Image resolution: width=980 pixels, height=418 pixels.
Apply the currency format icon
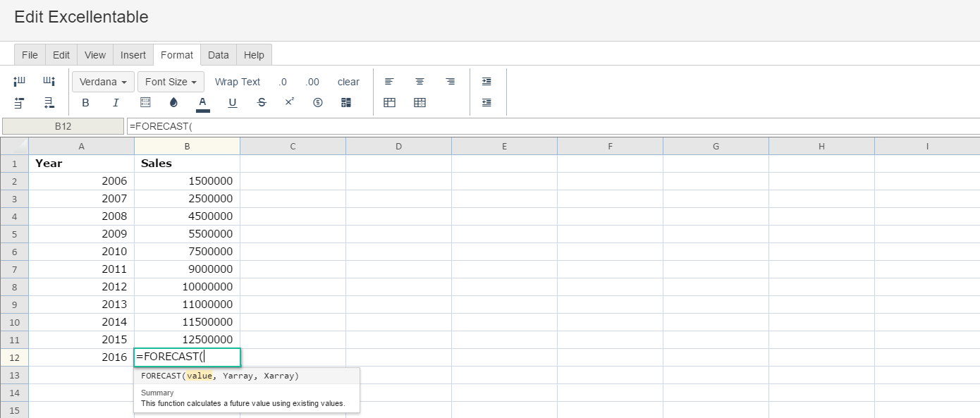pyautogui.click(x=317, y=103)
